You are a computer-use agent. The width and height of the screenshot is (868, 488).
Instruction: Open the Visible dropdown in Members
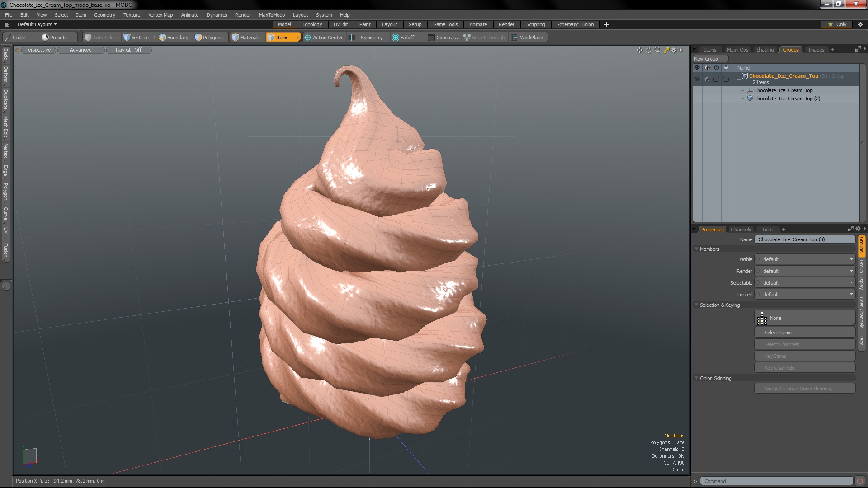tap(807, 259)
